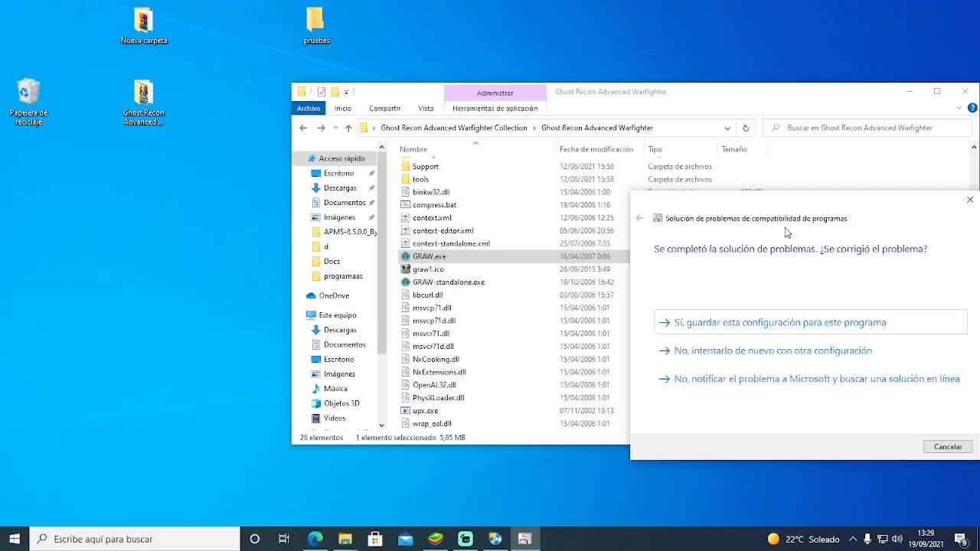Viewport: 980px width, 551px height.
Task: Select the binkw32.dll file
Action: (431, 192)
